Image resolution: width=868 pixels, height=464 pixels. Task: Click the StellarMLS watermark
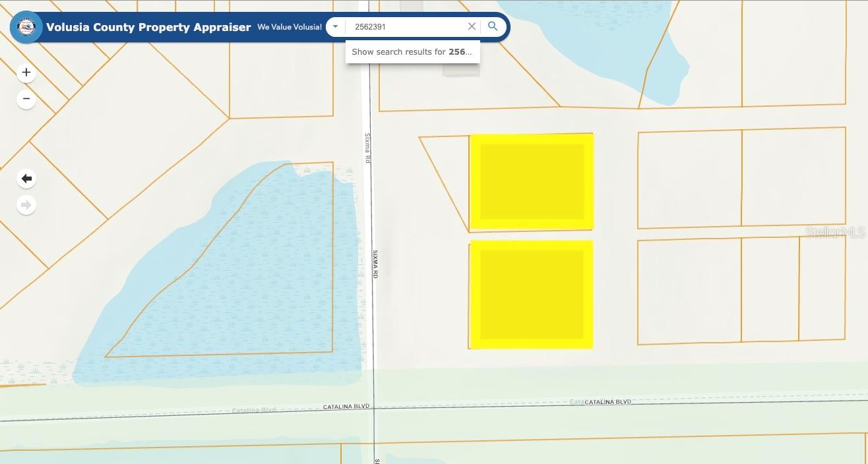point(835,232)
